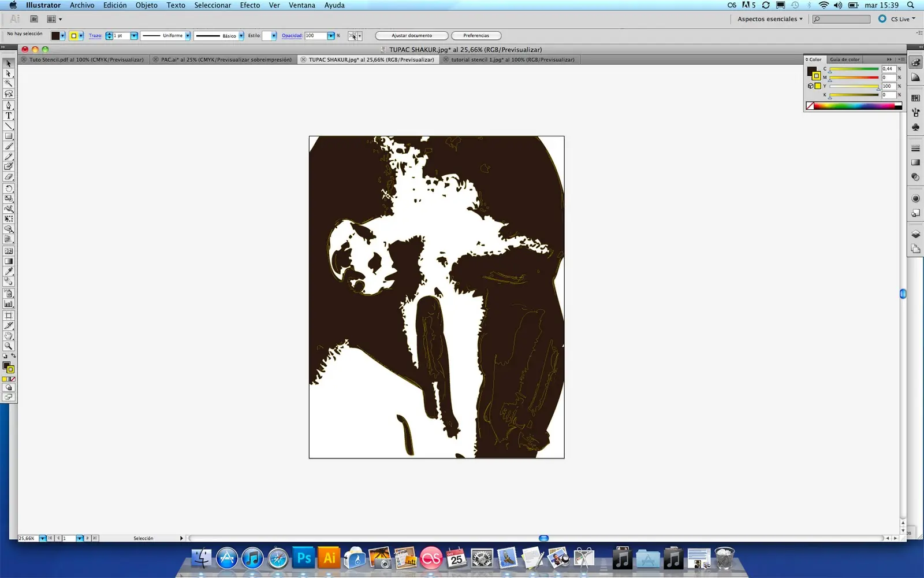Open the Efecto menu
The width and height of the screenshot is (924, 578).
(250, 5)
